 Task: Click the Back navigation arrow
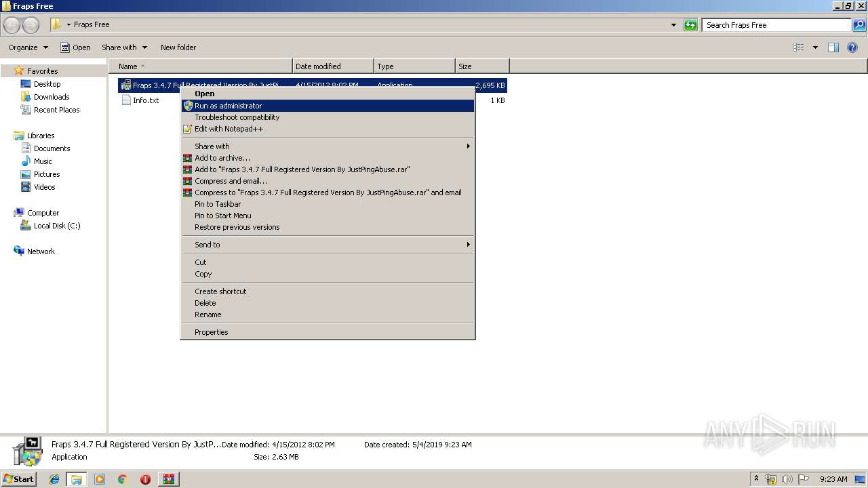point(12,25)
